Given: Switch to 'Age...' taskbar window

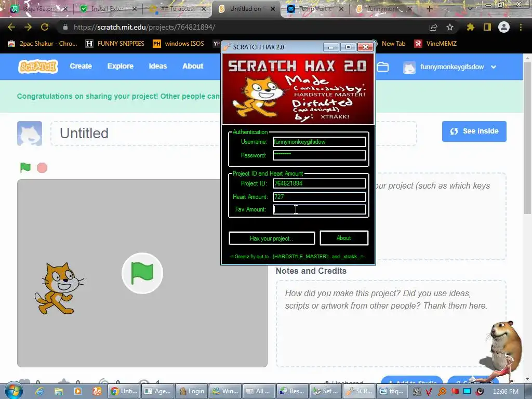Looking at the screenshot, I should click(158, 391).
